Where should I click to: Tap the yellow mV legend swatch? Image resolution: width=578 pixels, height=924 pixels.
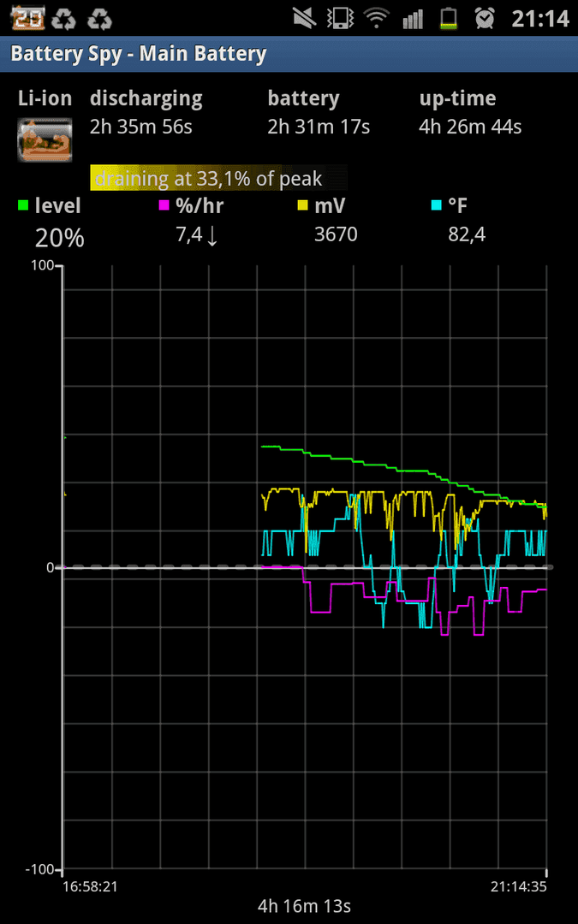302,205
